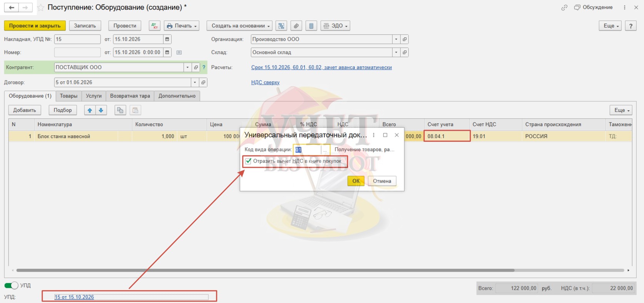Open the document structure icon after Создать на основании
Image resolution: width=644 pixels, height=303 pixels.
pyautogui.click(x=281, y=26)
